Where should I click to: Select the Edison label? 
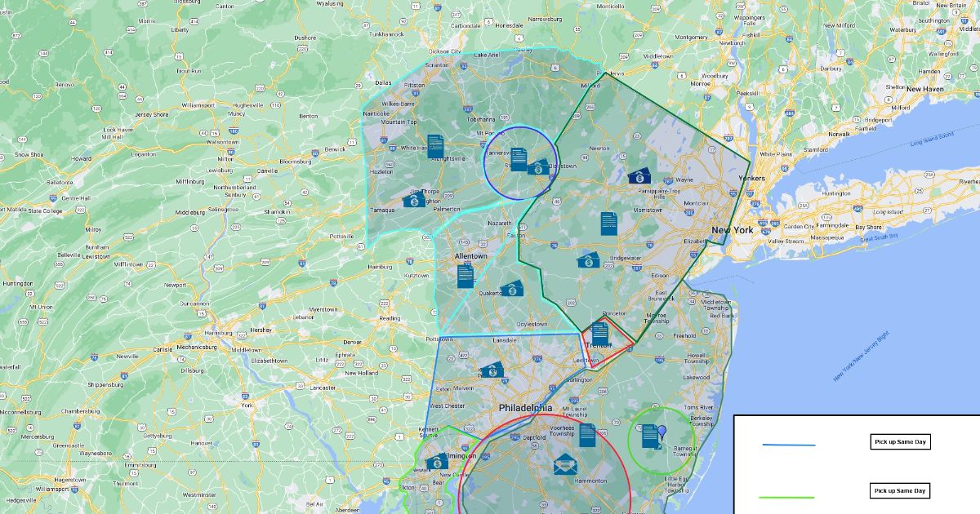(660, 276)
